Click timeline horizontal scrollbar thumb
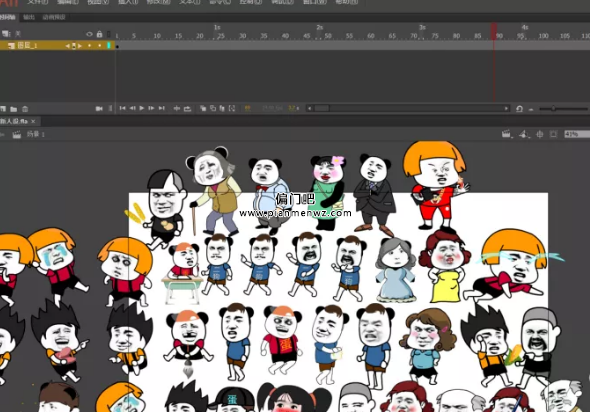This screenshot has height=412, width=590. point(322,108)
